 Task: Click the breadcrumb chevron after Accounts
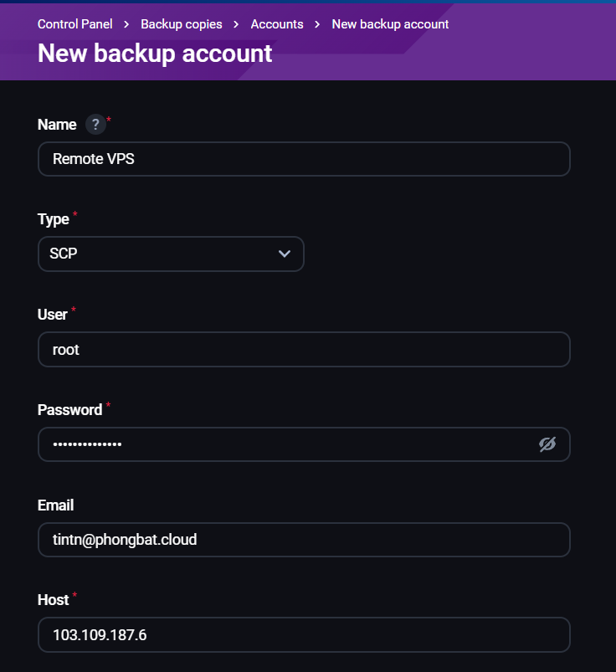click(x=317, y=24)
